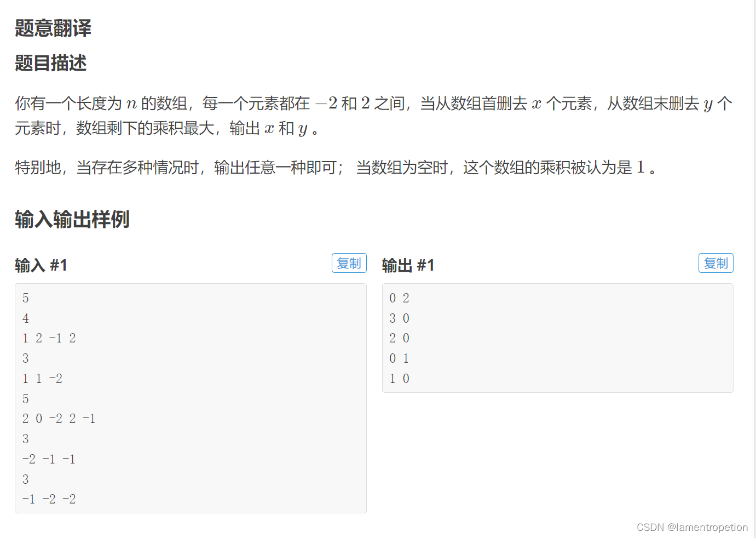Click the 输入输出样例 heading
756x538 pixels.
pos(72,219)
